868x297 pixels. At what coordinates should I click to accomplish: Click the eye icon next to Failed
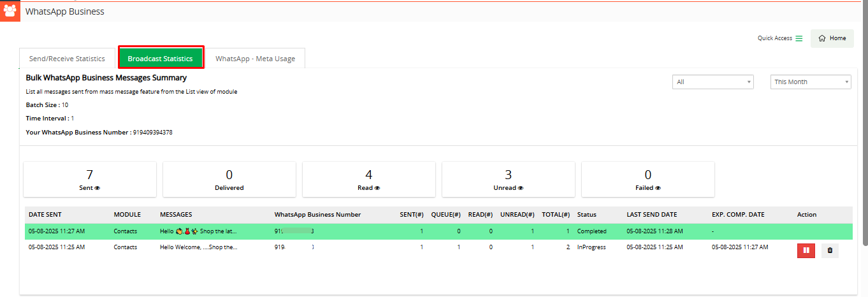(658, 188)
